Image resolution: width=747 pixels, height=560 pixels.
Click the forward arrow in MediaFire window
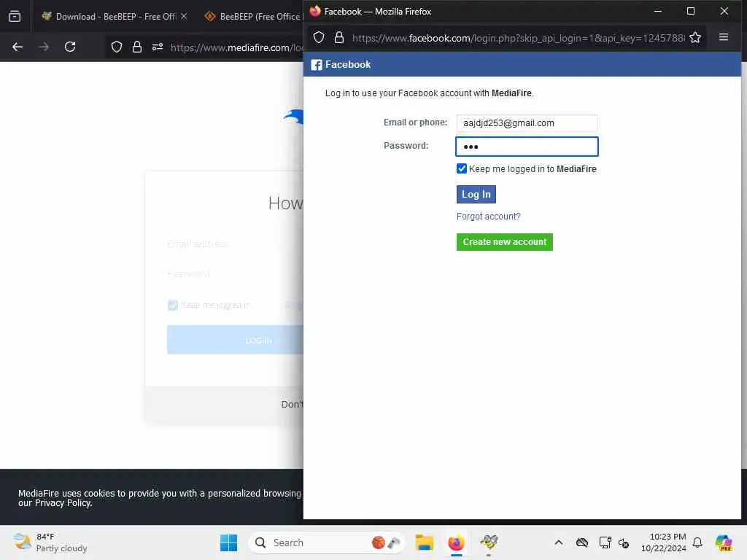pyautogui.click(x=44, y=47)
